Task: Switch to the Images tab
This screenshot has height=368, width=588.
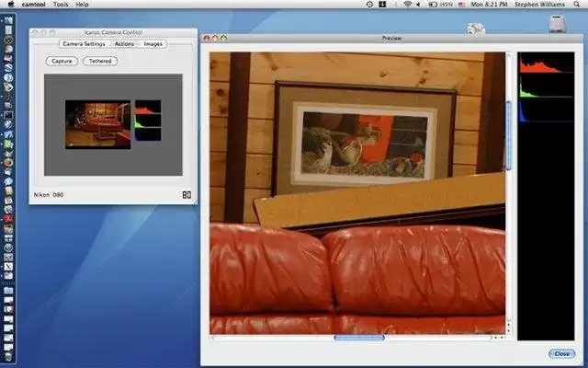Action: [153, 44]
